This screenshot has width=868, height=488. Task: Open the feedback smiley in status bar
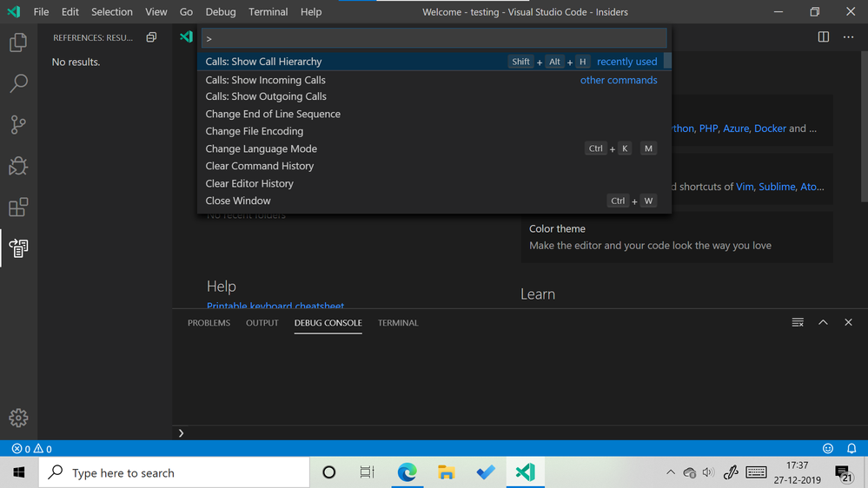point(827,449)
